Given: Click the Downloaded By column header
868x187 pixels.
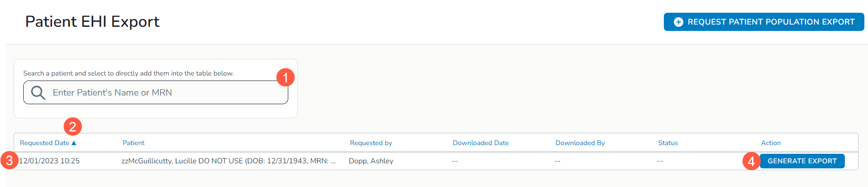Looking at the screenshot, I should [580, 143].
